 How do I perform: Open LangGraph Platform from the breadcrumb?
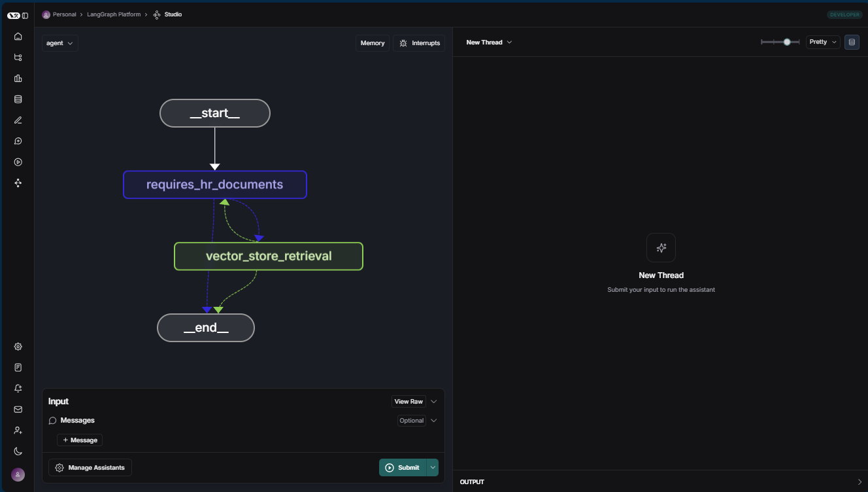click(x=114, y=14)
